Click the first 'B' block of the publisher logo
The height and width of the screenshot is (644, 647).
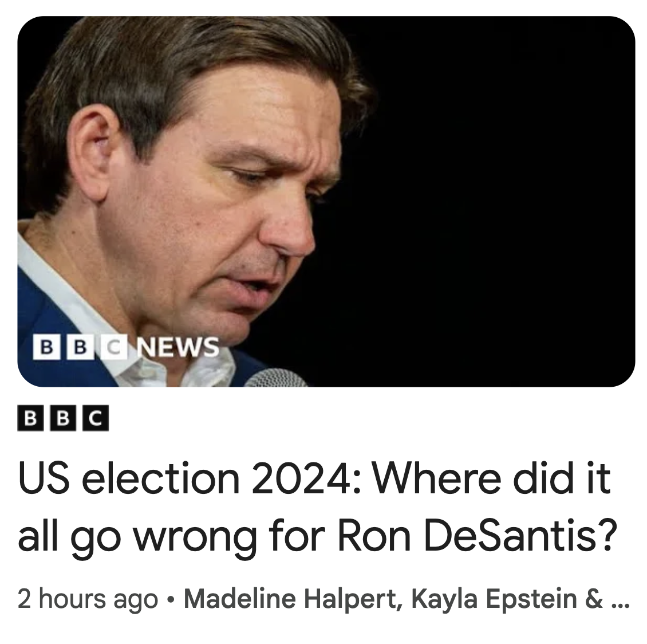pyautogui.click(x=33, y=419)
